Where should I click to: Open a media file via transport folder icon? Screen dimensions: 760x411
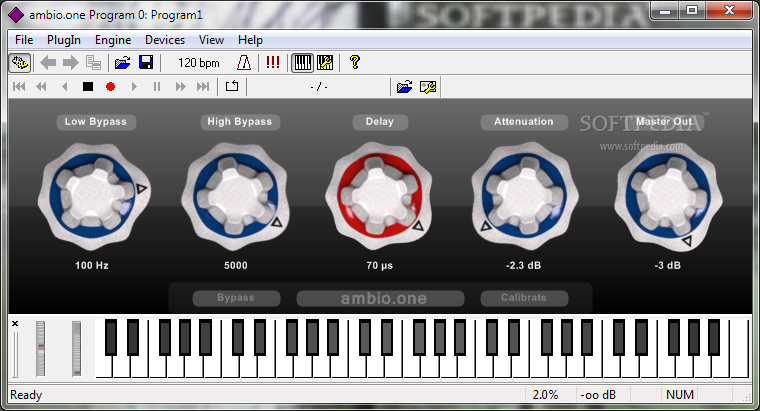[404, 87]
